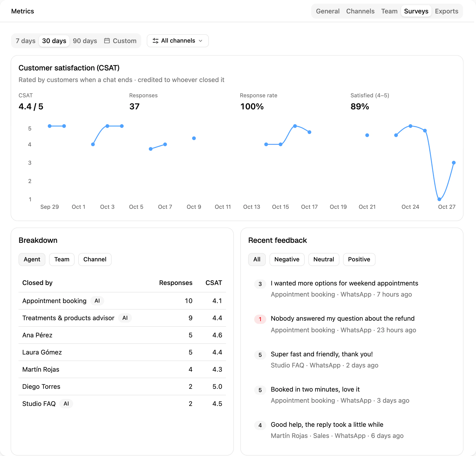Choose the Custom date range

[x=120, y=41]
